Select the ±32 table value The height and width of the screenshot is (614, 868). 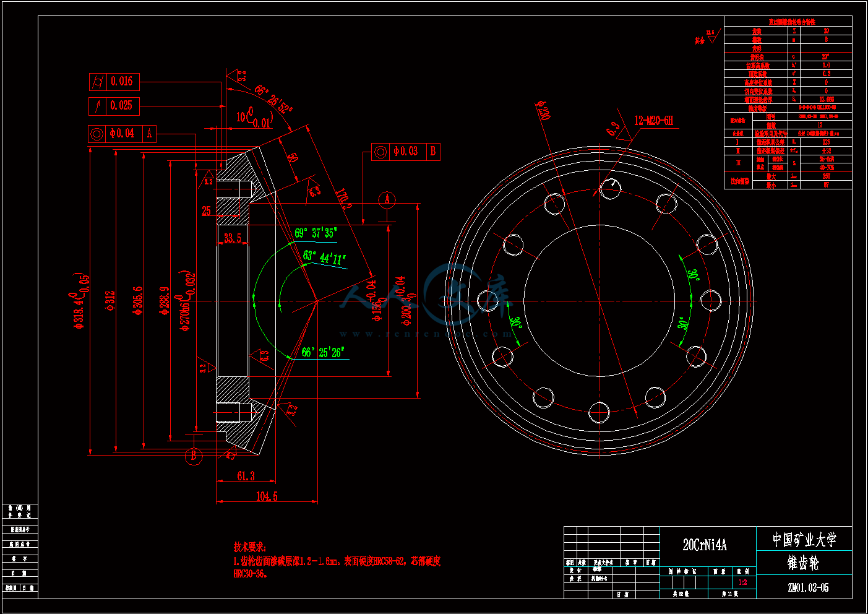[x=826, y=150]
